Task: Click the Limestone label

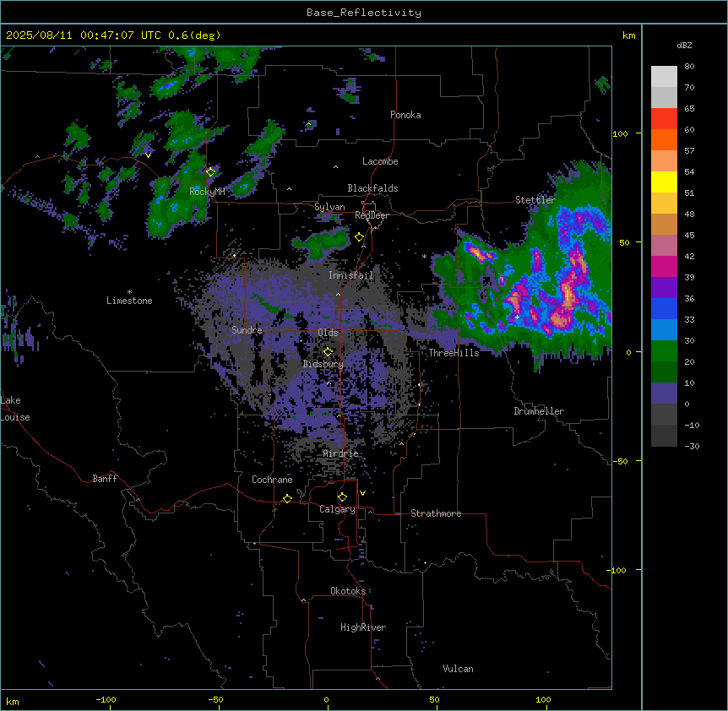Action: 129,301
